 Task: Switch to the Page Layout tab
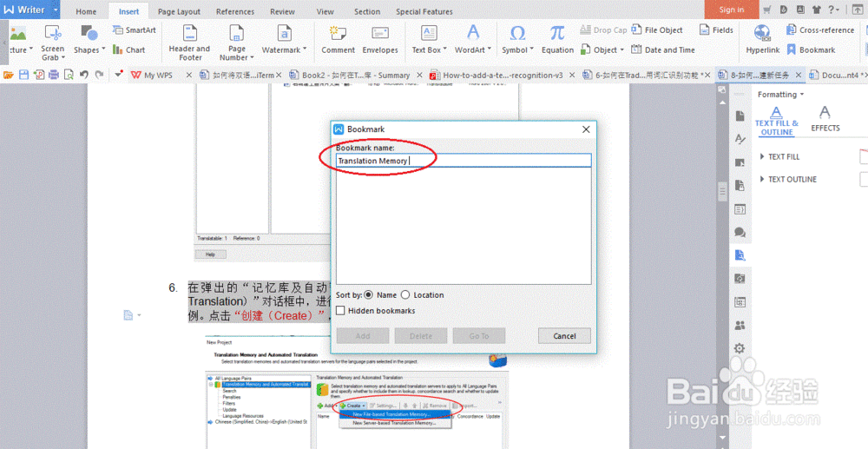[179, 11]
